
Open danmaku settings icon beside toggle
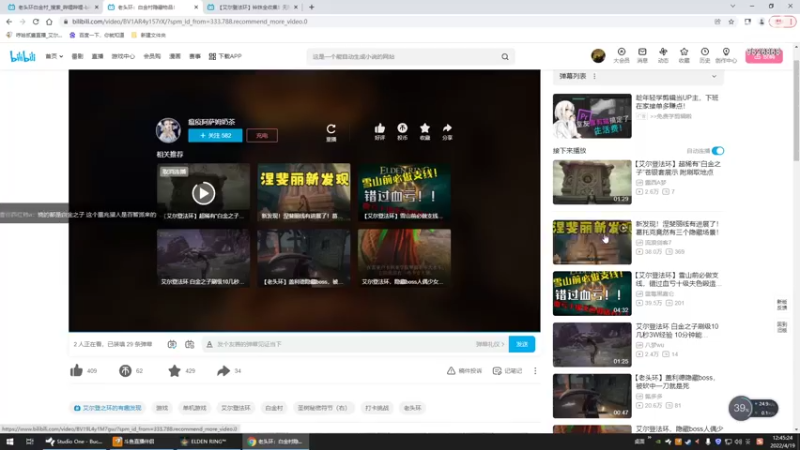(x=189, y=344)
